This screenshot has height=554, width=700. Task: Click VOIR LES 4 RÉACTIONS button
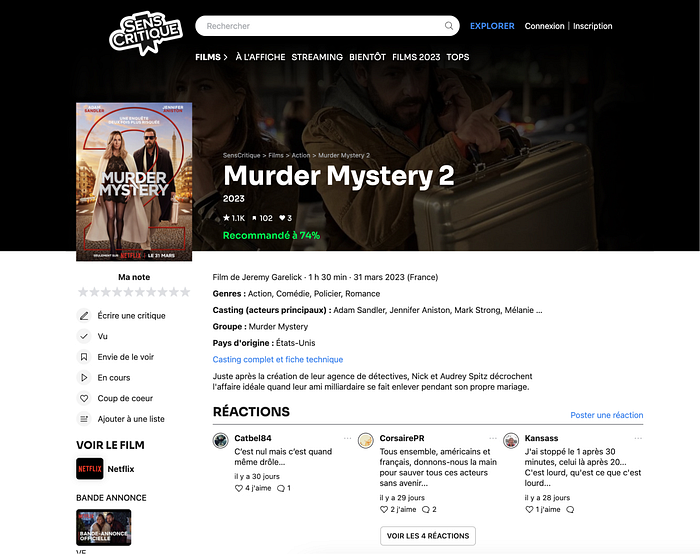click(428, 536)
